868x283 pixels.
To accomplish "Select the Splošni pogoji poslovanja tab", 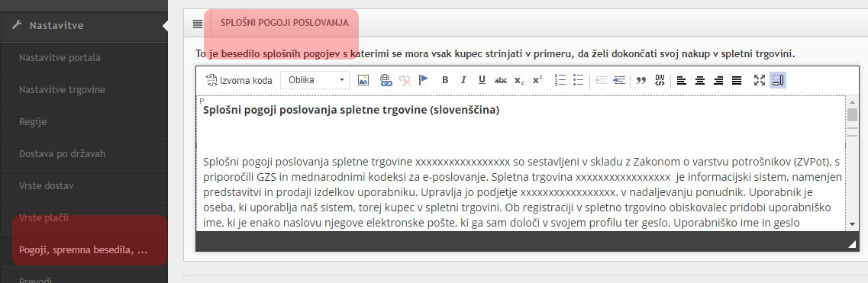I will click(284, 23).
